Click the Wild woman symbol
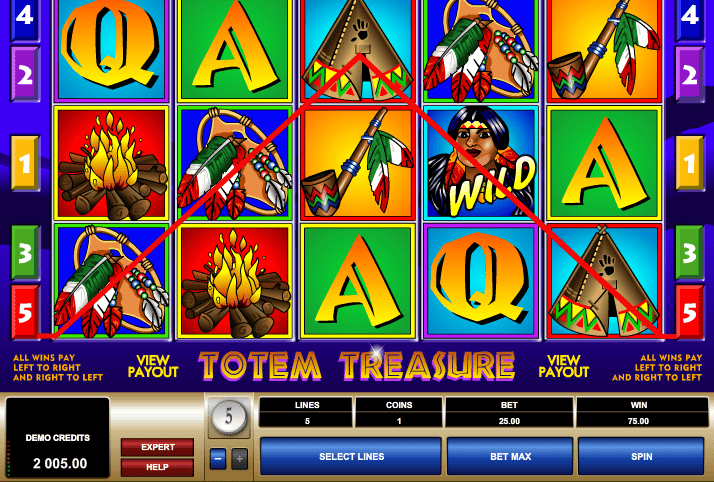 point(481,163)
